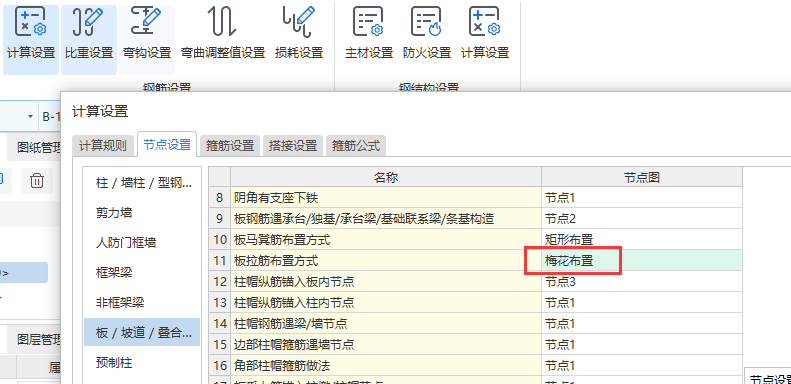
Task: Click 节点1 for 柱帽钢筋遇梁/墙节点
Action: [x=642, y=323]
